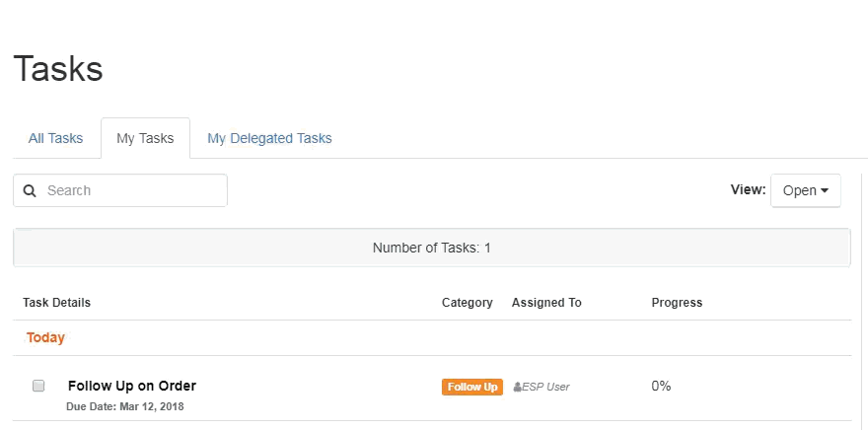Tick the Follow Up on Order checkbox
868x430 pixels.
pyautogui.click(x=38, y=386)
